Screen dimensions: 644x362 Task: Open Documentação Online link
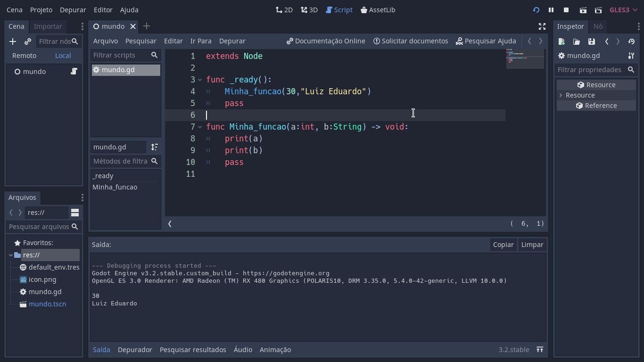tap(326, 41)
